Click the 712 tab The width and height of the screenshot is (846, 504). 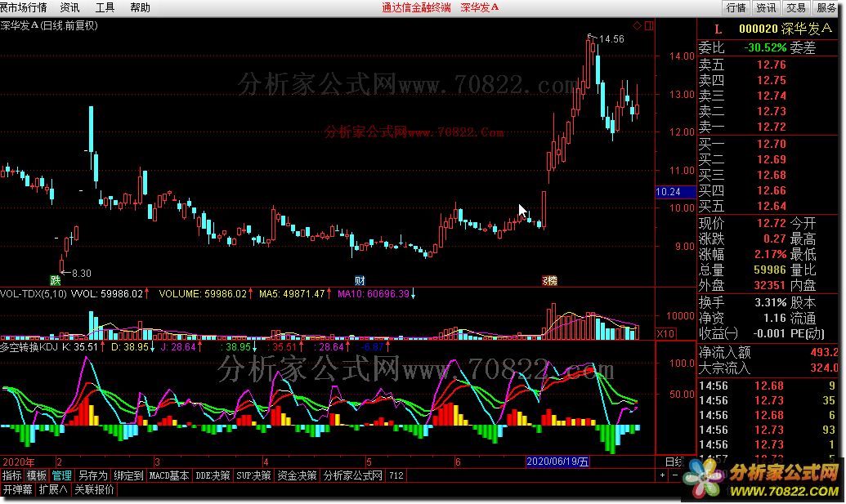pyautogui.click(x=396, y=475)
